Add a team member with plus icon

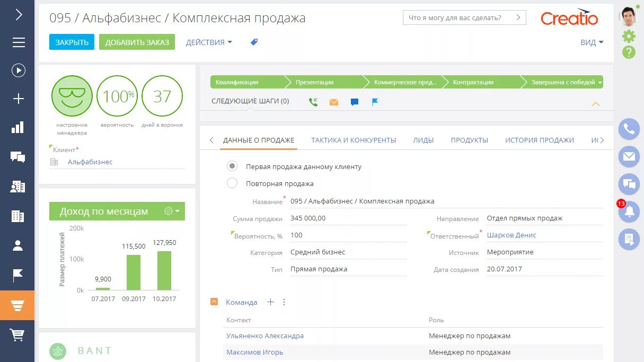pyautogui.click(x=270, y=302)
